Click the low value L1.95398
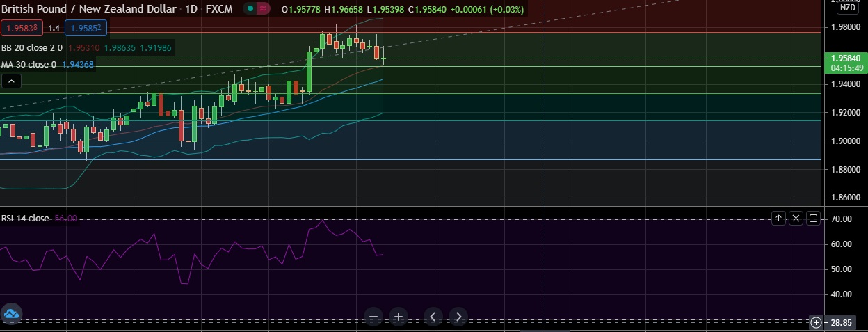868x332 pixels. (x=387, y=9)
